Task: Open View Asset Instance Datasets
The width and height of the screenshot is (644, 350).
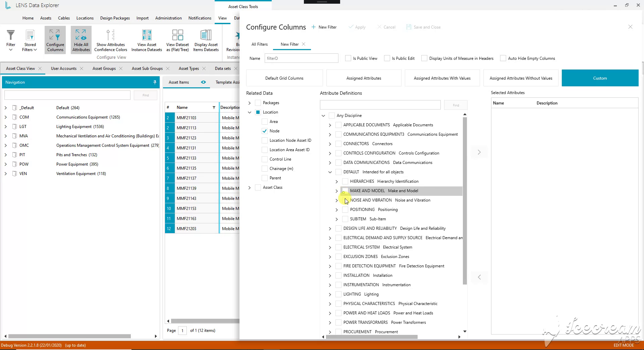Action: point(147,40)
